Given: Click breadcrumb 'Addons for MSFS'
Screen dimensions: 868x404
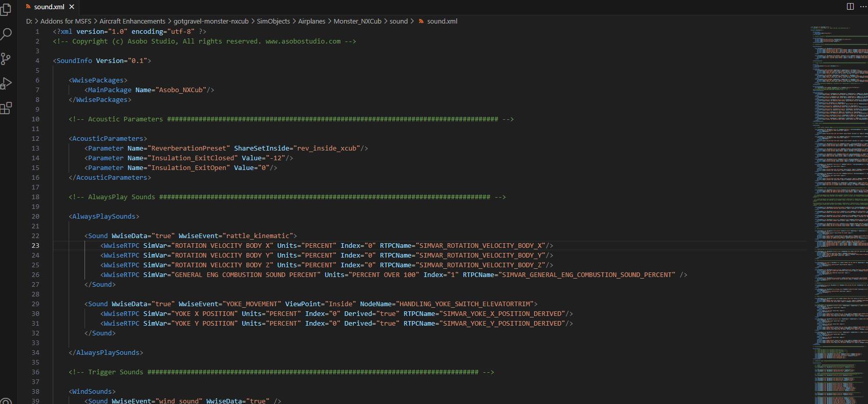Looking at the screenshot, I should (x=66, y=21).
